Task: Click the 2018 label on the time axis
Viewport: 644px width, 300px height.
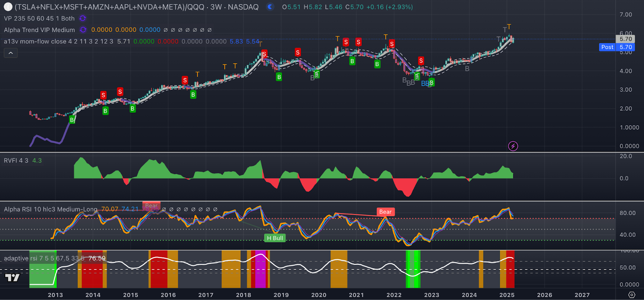Action: pyautogui.click(x=244, y=295)
